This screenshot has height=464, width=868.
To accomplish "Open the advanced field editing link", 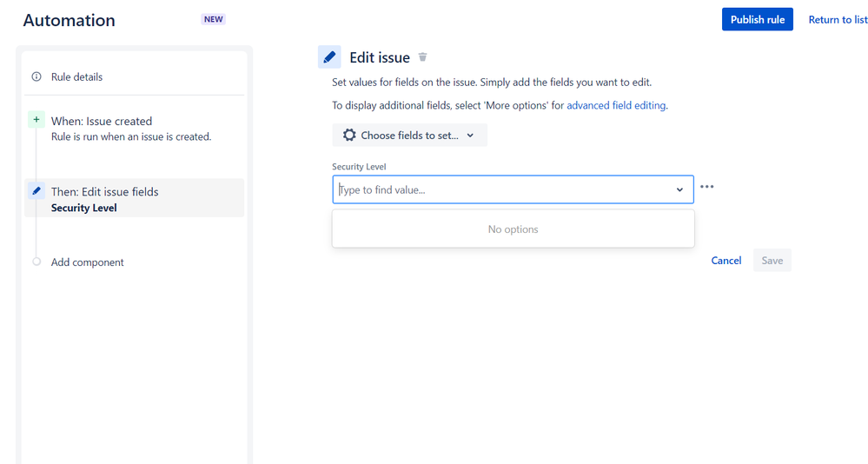I will 616,105.
